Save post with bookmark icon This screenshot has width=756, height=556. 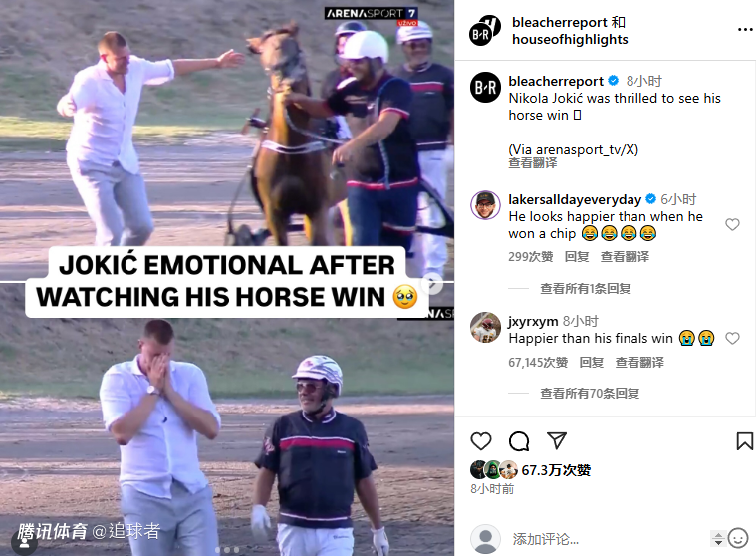pyautogui.click(x=744, y=440)
